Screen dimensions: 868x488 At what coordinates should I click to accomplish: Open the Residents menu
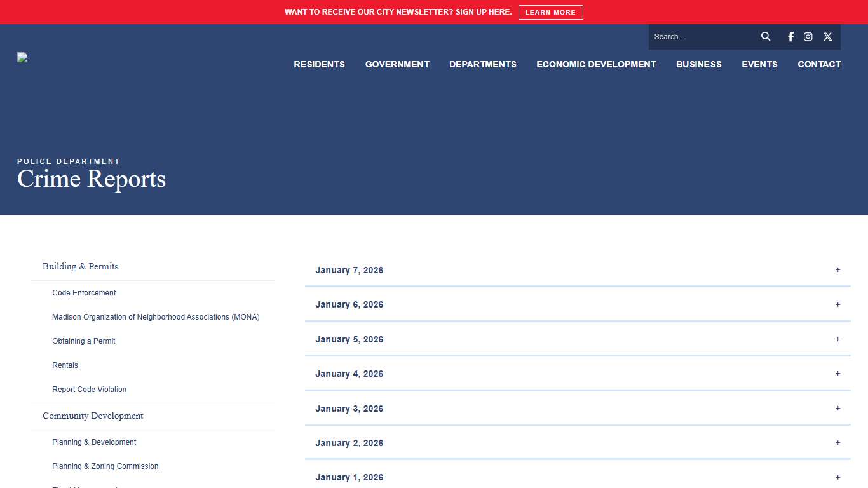pyautogui.click(x=319, y=64)
